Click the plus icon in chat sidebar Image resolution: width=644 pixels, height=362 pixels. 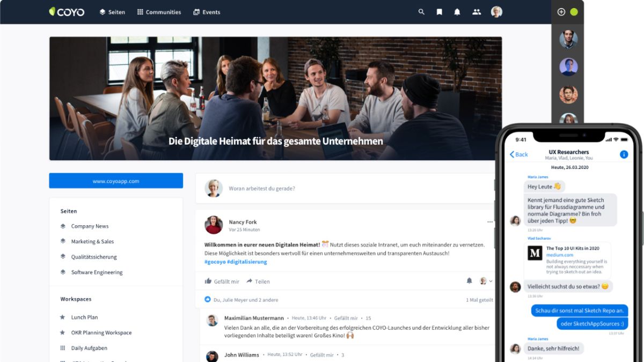(561, 12)
